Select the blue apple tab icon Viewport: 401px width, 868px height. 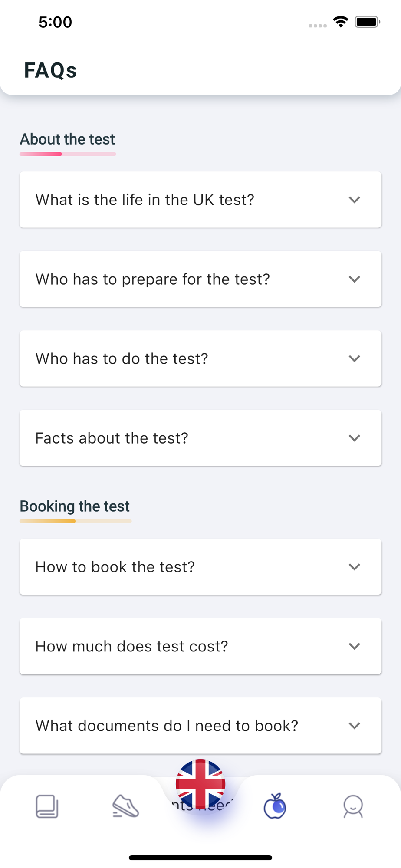pos(275,806)
